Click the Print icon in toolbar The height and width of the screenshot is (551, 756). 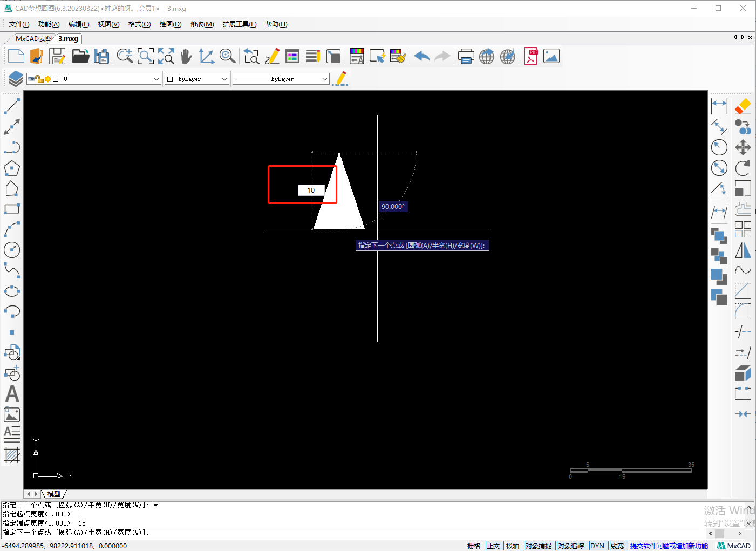(466, 56)
